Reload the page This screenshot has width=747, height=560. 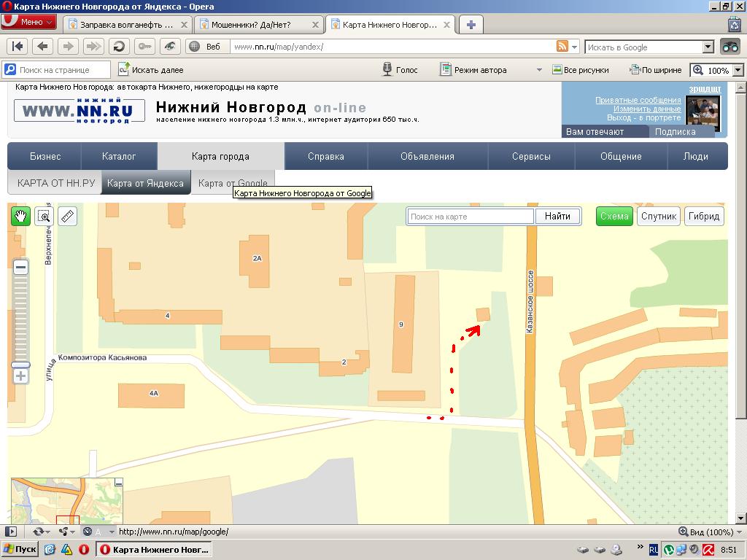[x=119, y=46]
